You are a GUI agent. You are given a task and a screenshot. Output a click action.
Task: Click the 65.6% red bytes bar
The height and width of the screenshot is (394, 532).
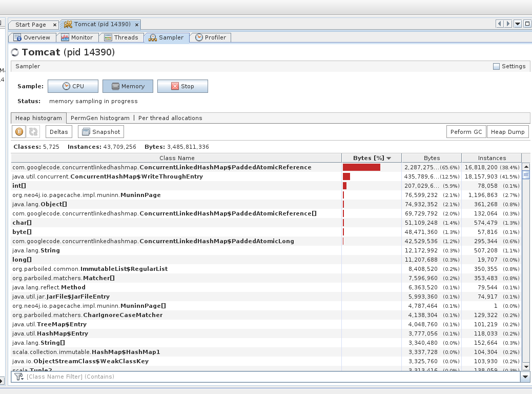tap(361, 167)
